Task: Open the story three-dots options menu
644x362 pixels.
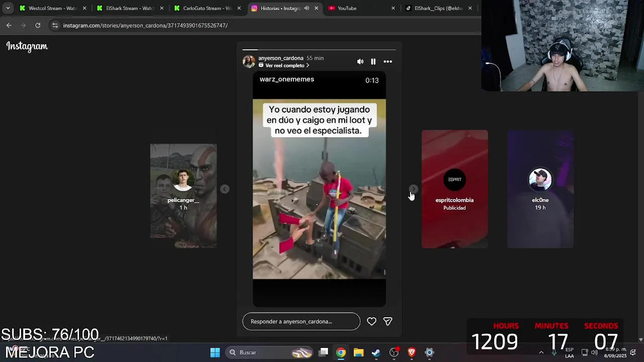Action: coord(388,61)
